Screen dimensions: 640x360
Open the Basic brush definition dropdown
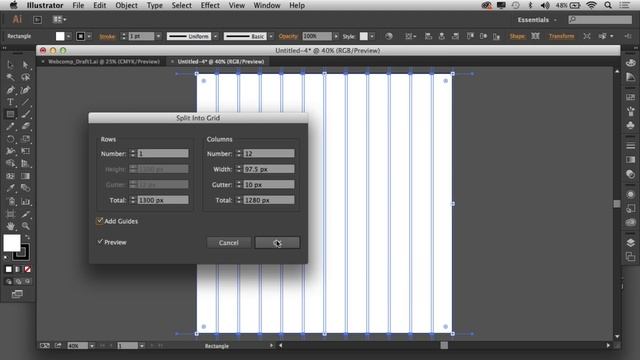pyautogui.click(x=271, y=36)
